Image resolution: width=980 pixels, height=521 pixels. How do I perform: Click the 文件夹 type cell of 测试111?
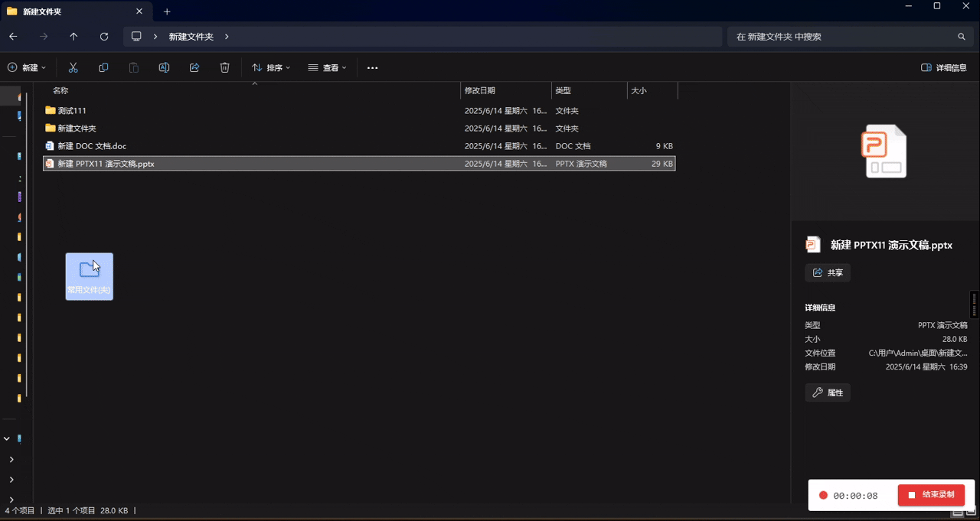[567, 111]
